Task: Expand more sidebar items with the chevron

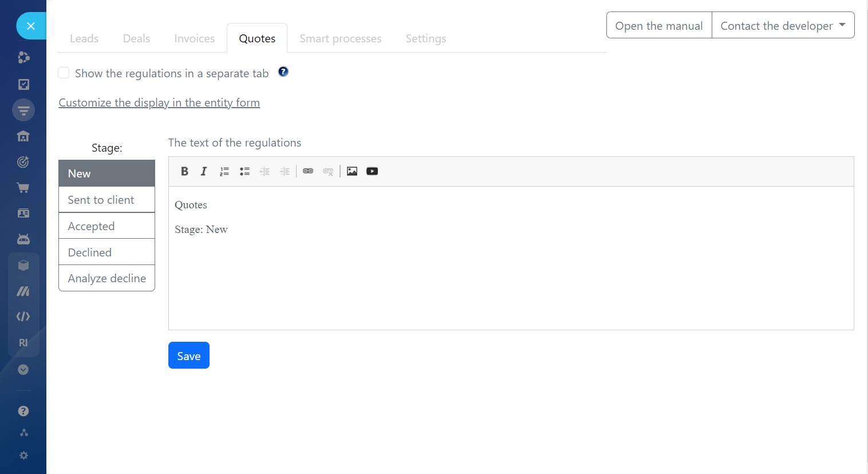Action: 23,370
